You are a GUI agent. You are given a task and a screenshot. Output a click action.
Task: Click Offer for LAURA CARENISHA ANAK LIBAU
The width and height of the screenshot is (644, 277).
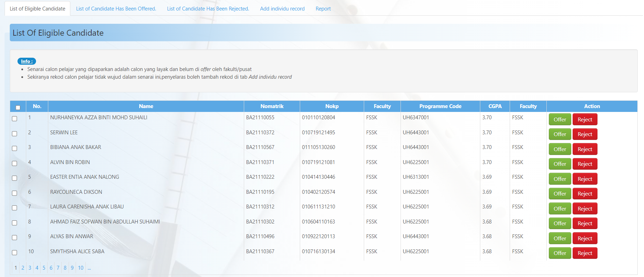[x=559, y=209]
